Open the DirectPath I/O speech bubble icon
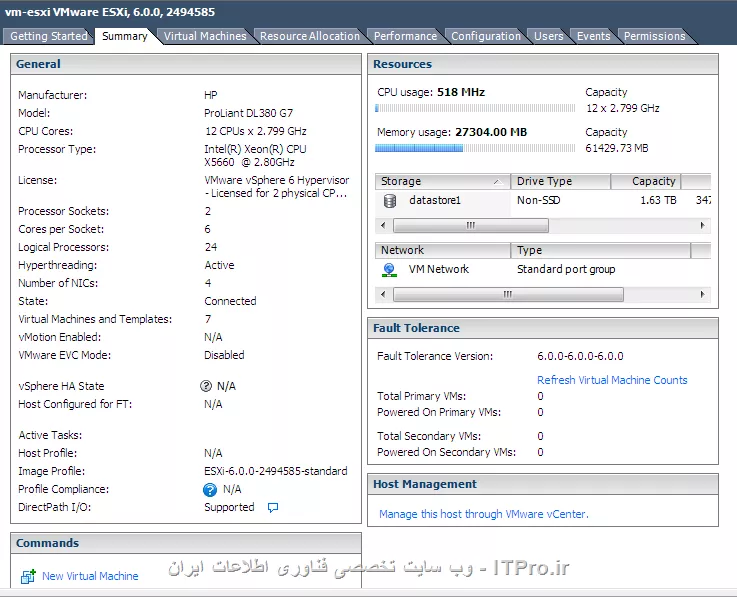Viewport: 737px width, 597px height. [x=273, y=508]
